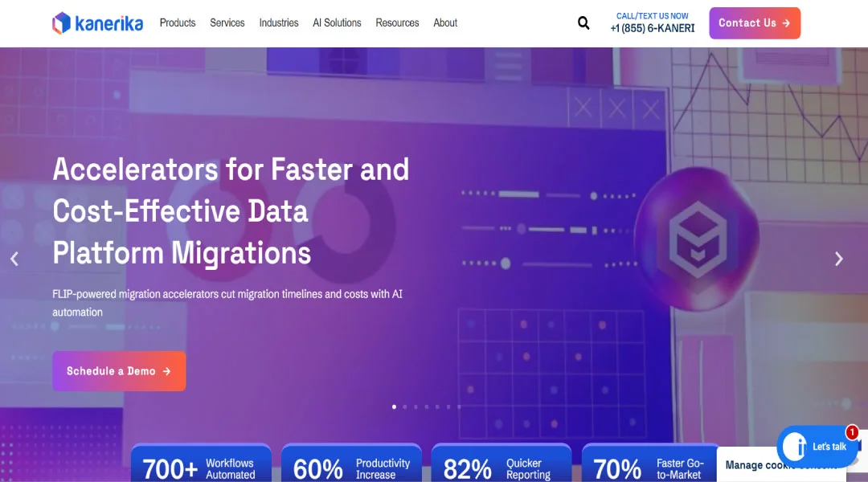868x482 pixels.
Task: Open Manage cookie consent
Action: coord(780,465)
